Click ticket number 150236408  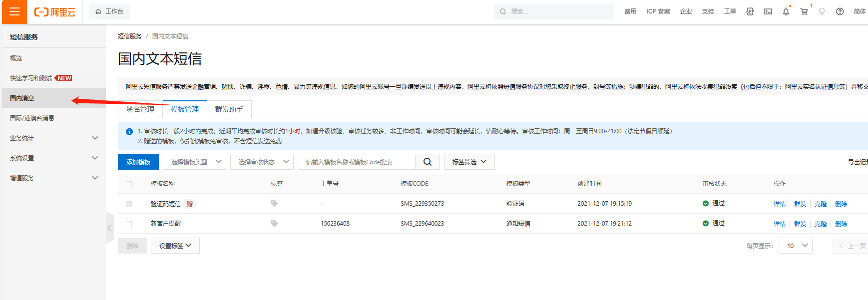pyautogui.click(x=335, y=224)
